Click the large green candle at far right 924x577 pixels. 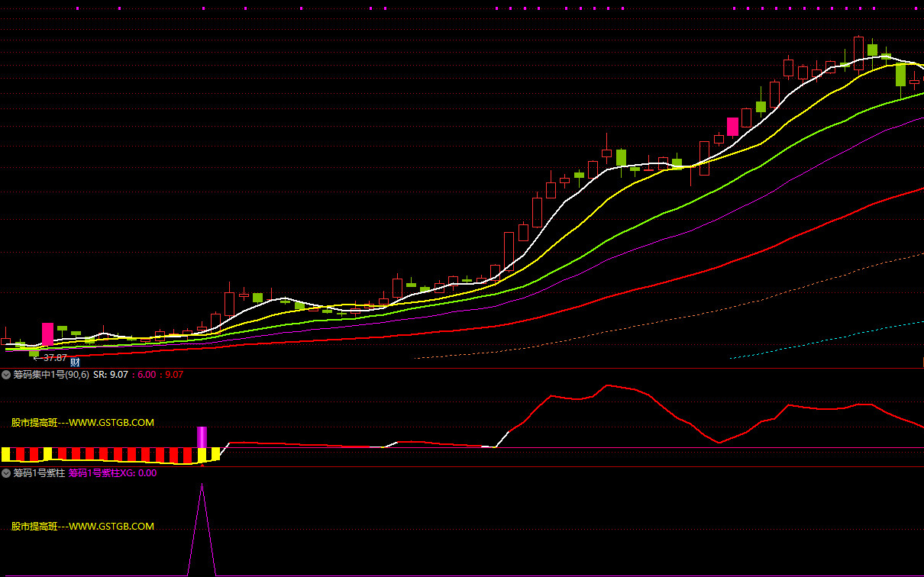(900, 74)
